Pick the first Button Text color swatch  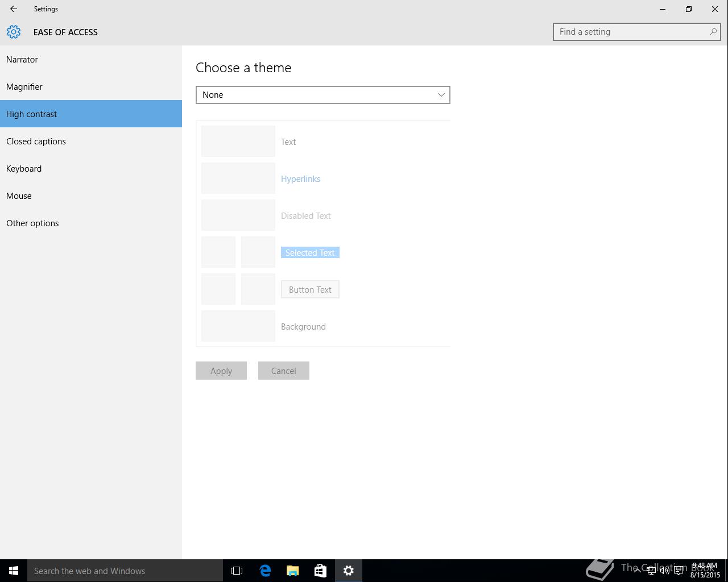218,289
